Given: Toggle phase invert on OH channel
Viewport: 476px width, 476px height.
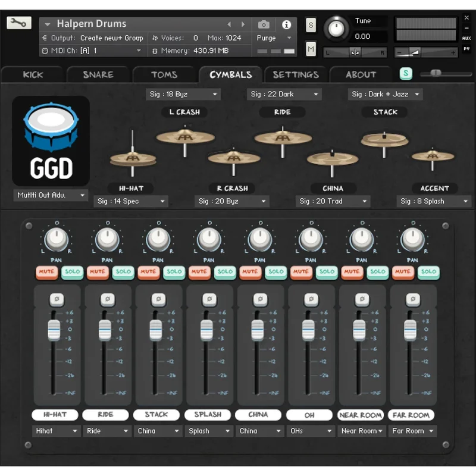Looking at the screenshot, I should [x=311, y=299].
